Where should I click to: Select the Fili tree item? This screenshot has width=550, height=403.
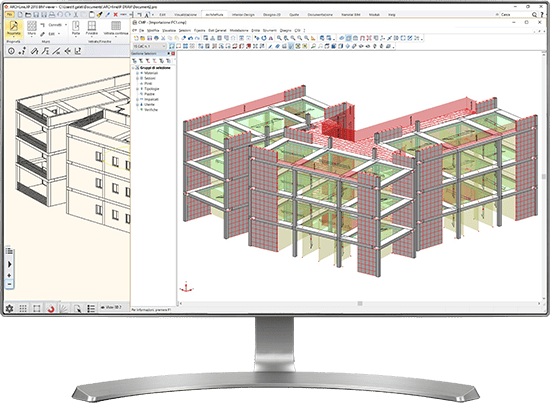pyautogui.click(x=148, y=83)
